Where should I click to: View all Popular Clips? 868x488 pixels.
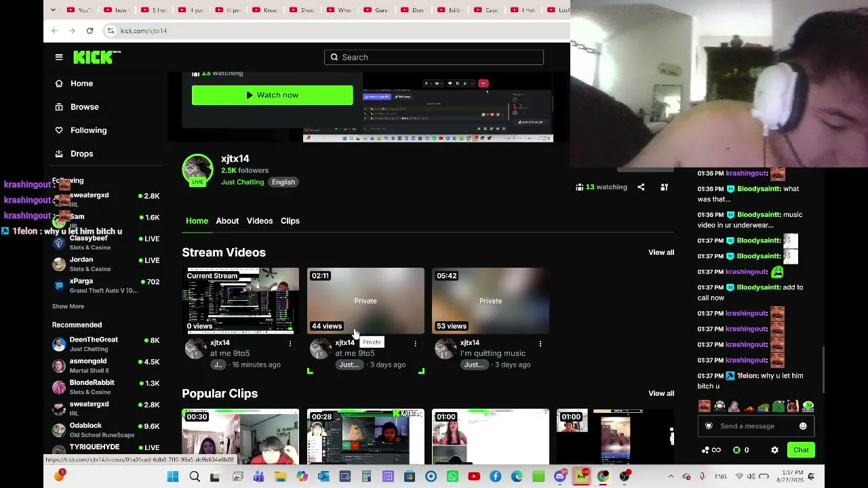pyautogui.click(x=661, y=393)
